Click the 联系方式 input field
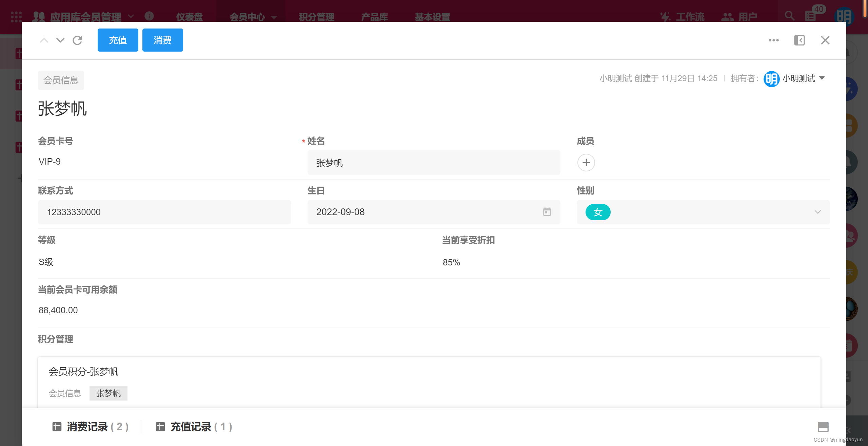The width and height of the screenshot is (868, 446). tap(164, 212)
